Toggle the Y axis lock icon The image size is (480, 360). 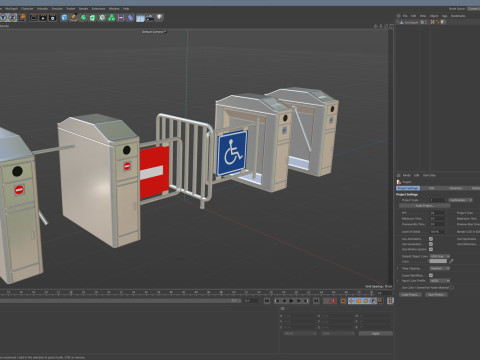[x=3, y=17]
